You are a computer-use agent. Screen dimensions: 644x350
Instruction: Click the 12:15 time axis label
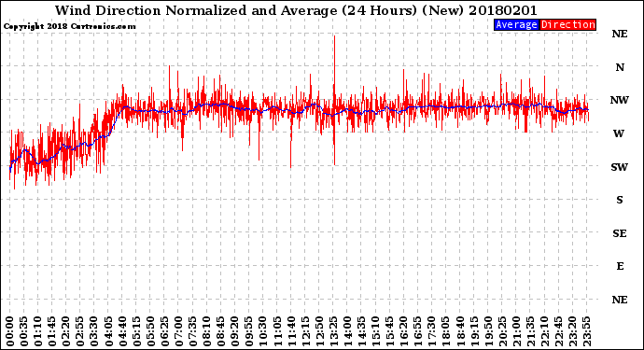tap(305, 331)
